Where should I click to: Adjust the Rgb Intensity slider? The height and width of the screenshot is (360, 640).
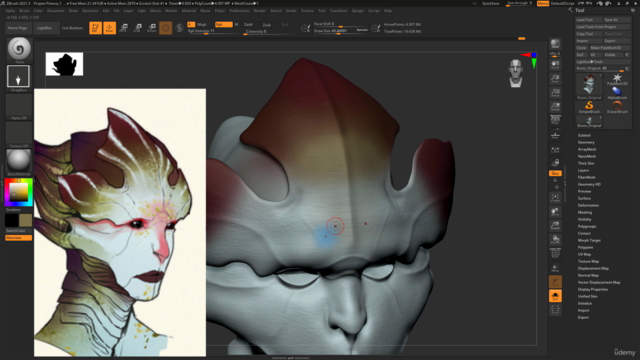pyautogui.click(x=212, y=31)
